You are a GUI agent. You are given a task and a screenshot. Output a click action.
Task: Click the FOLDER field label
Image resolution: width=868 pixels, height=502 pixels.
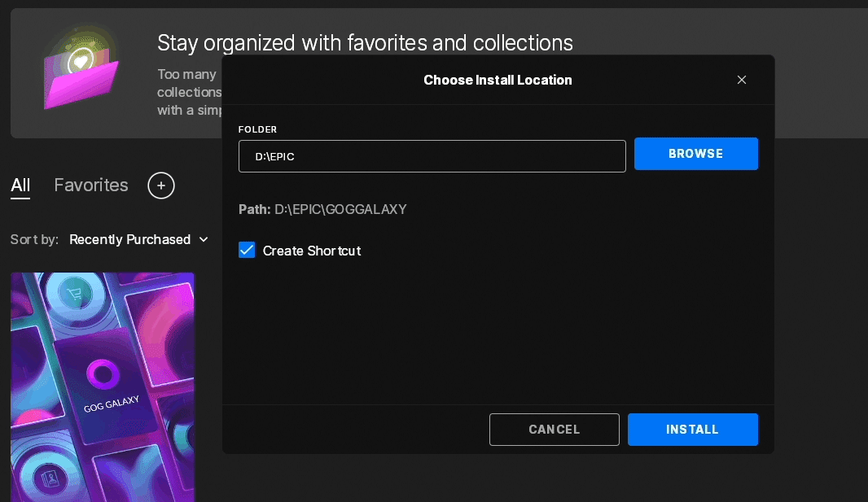tap(257, 129)
